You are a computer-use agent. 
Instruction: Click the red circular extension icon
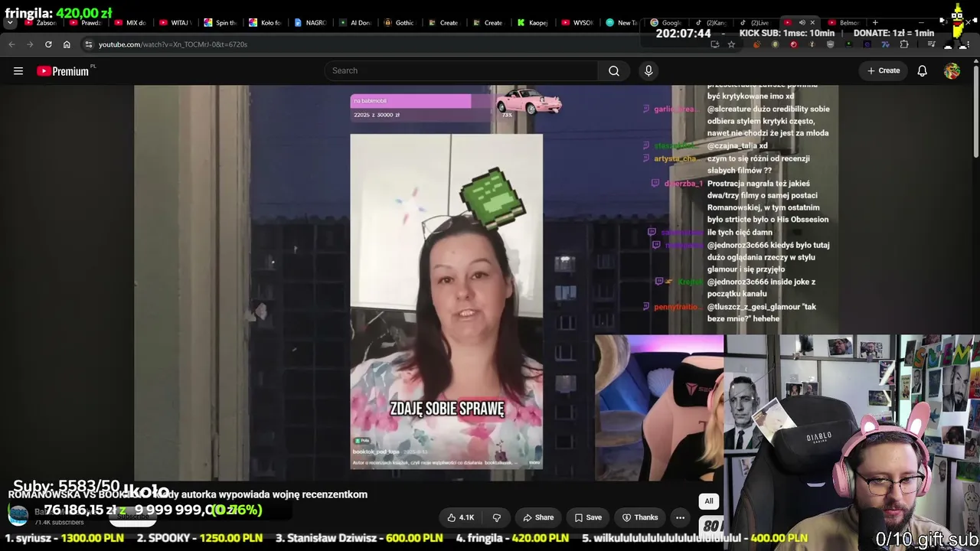coord(793,44)
